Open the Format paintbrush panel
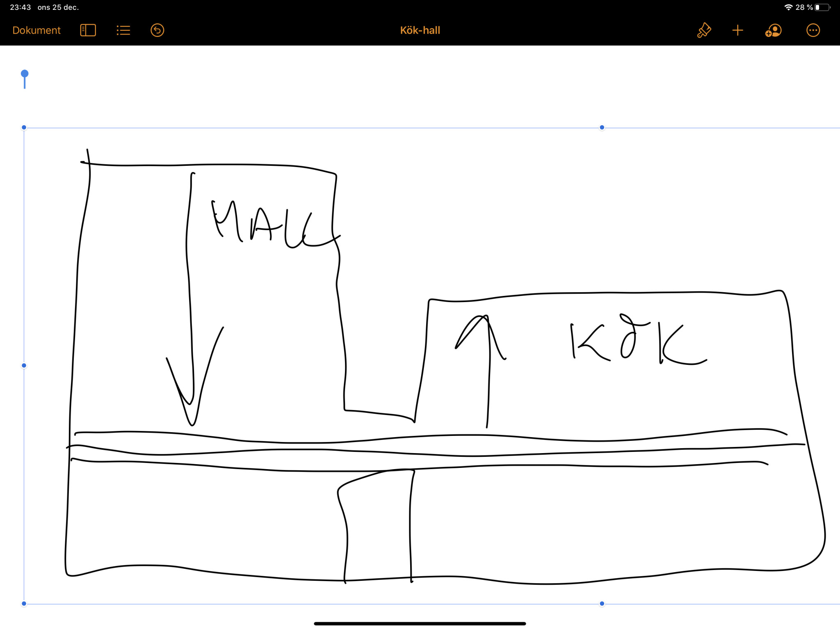This screenshot has height=630, width=840. [704, 30]
